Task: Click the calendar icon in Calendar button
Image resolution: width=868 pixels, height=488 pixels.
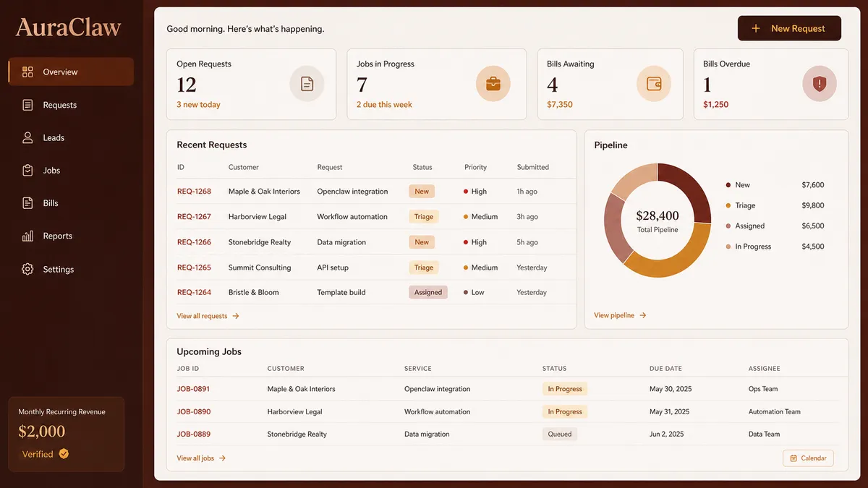Action: pyautogui.click(x=793, y=458)
